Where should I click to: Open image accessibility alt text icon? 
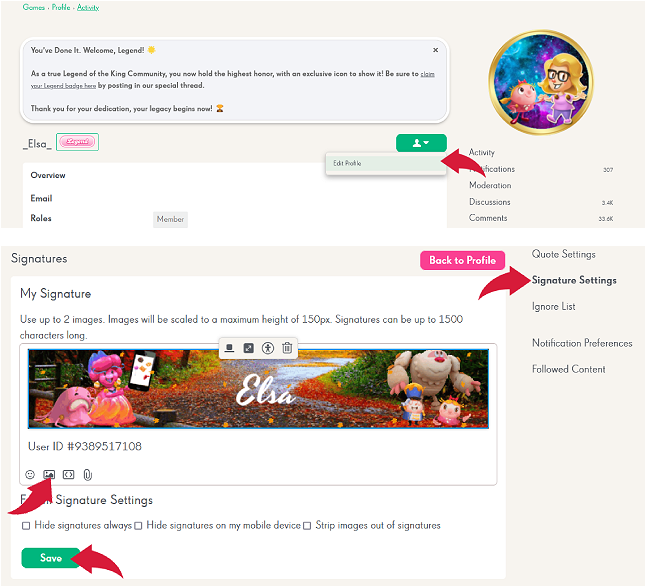tap(268, 348)
